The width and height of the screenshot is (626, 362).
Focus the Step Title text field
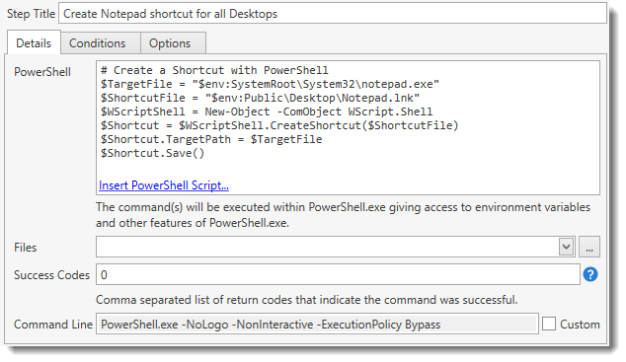(332, 14)
